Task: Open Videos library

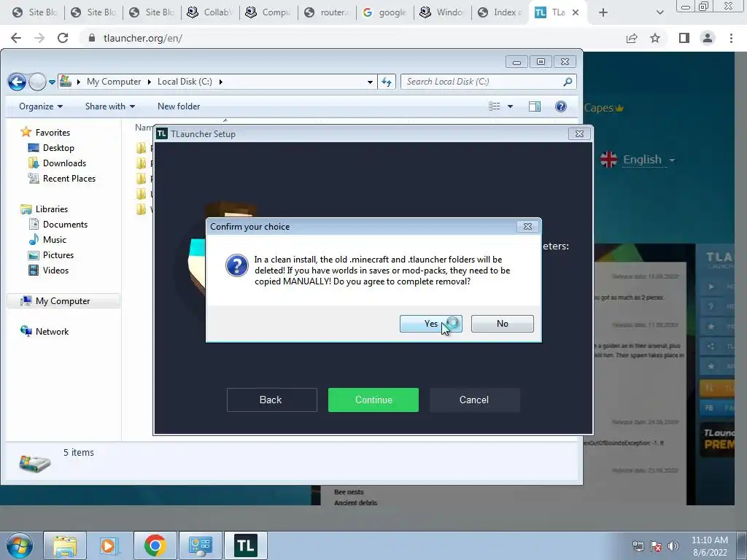Action: 55,271
